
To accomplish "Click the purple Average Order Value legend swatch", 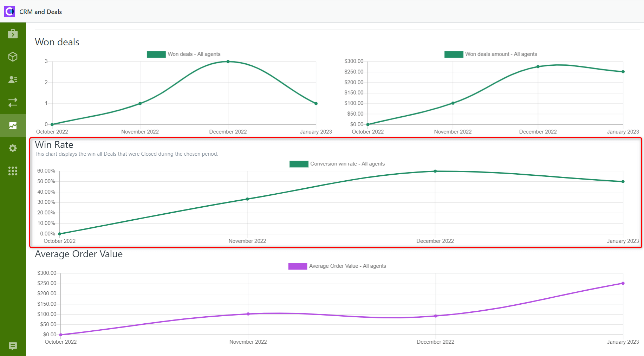I will click(x=298, y=266).
